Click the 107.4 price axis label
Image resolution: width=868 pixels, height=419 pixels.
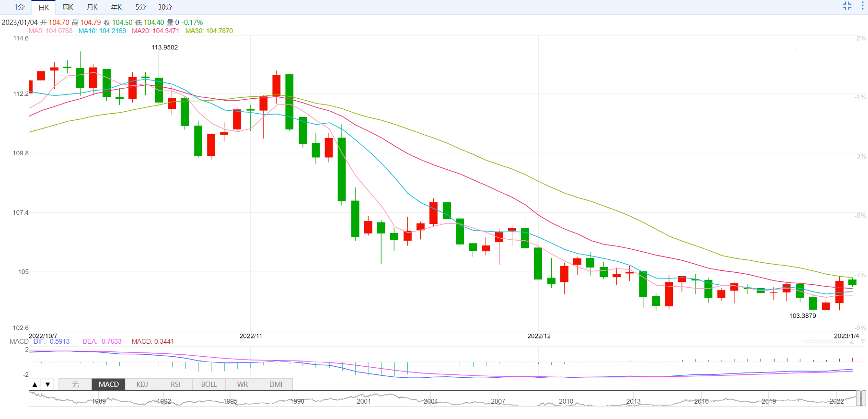click(x=21, y=212)
